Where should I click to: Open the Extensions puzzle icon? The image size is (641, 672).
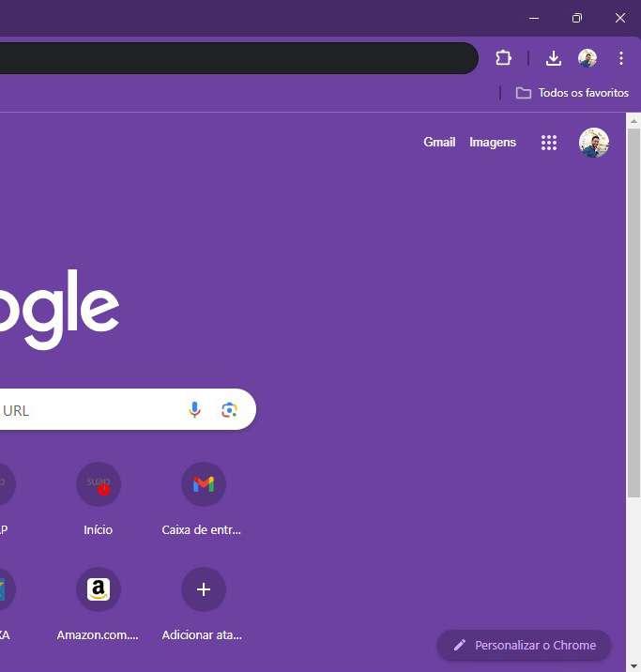pyautogui.click(x=503, y=58)
